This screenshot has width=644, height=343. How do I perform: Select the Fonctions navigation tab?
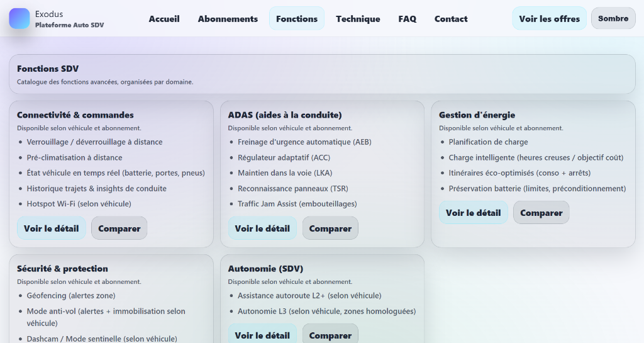[297, 19]
